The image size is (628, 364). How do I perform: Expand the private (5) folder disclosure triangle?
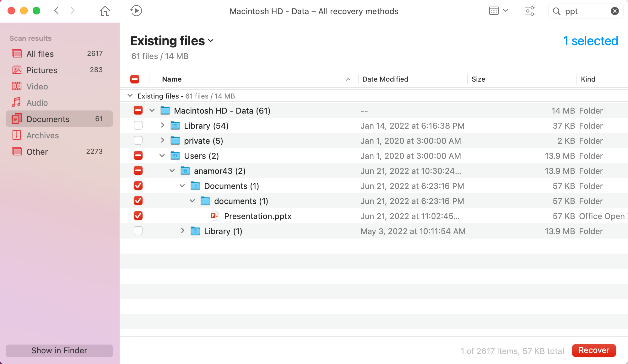click(162, 140)
